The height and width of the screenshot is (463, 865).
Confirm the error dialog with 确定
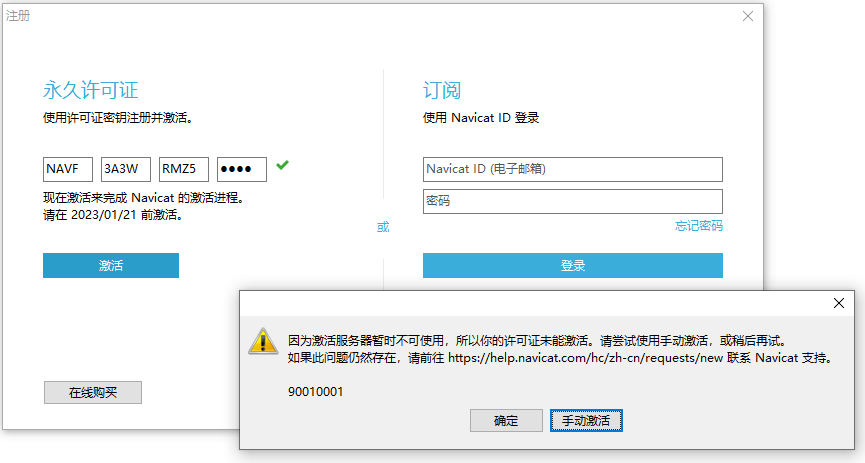coord(506,421)
